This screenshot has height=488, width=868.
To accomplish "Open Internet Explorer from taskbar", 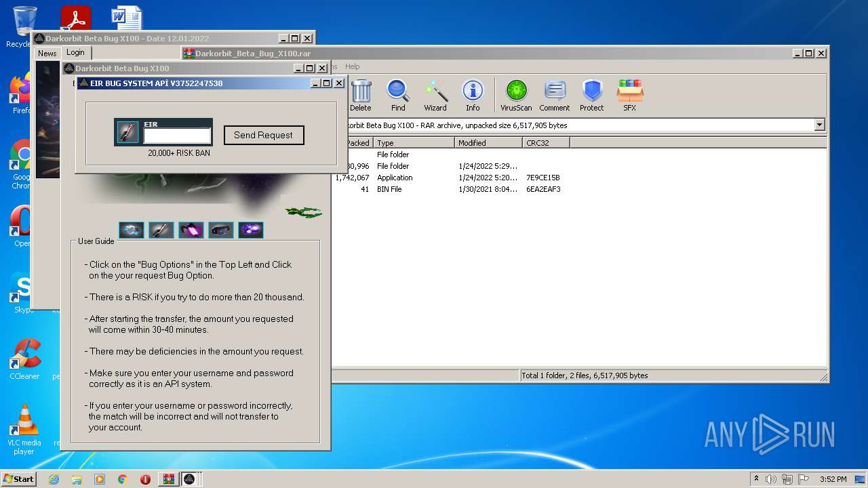I will 54,479.
